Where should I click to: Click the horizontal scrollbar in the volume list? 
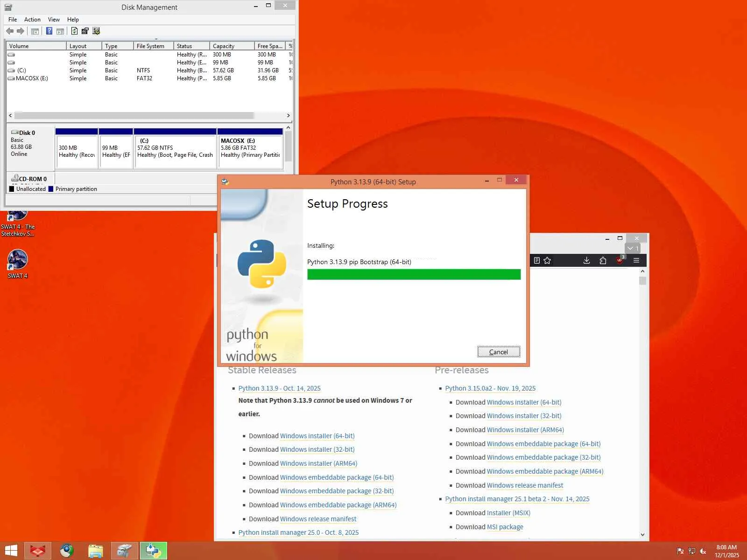pos(134,115)
